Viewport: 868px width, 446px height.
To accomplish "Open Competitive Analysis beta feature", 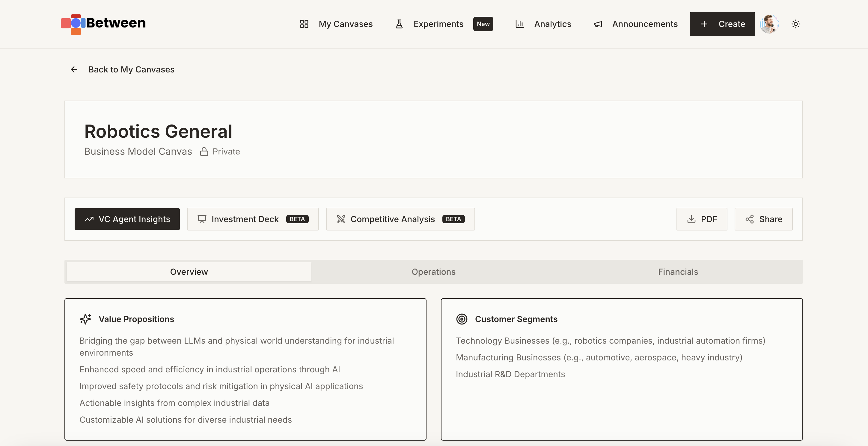I will pyautogui.click(x=400, y=219).
